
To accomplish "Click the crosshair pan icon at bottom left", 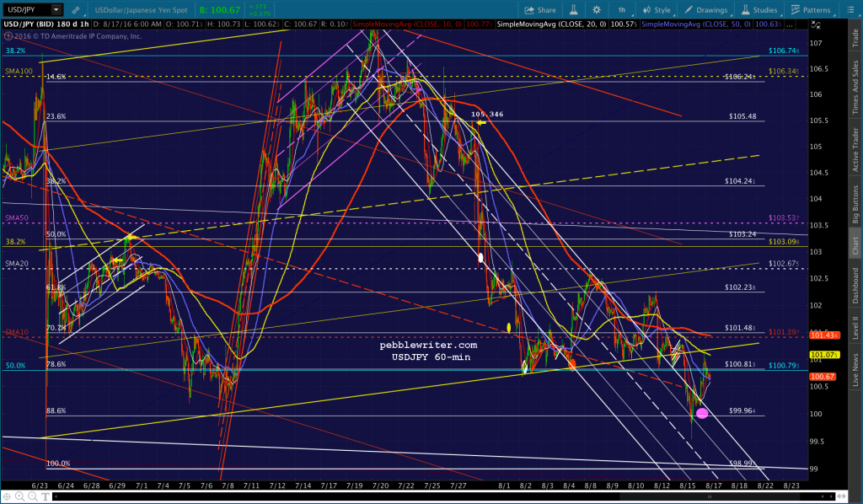I will tap(7, 496).
